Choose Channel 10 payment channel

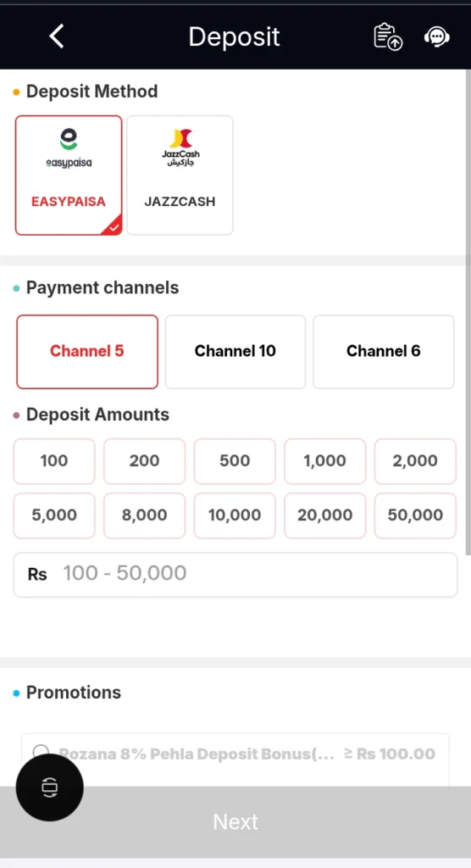(x=235, y=352)
